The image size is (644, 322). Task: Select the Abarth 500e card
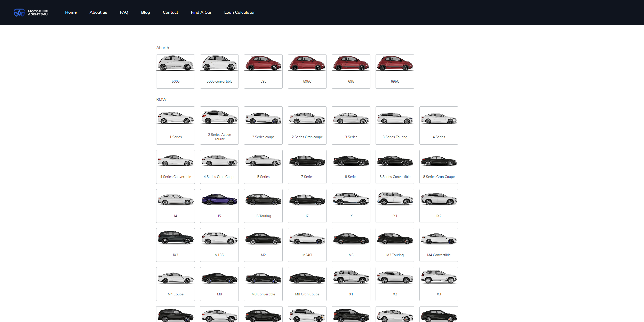click(x=176, y=72)
